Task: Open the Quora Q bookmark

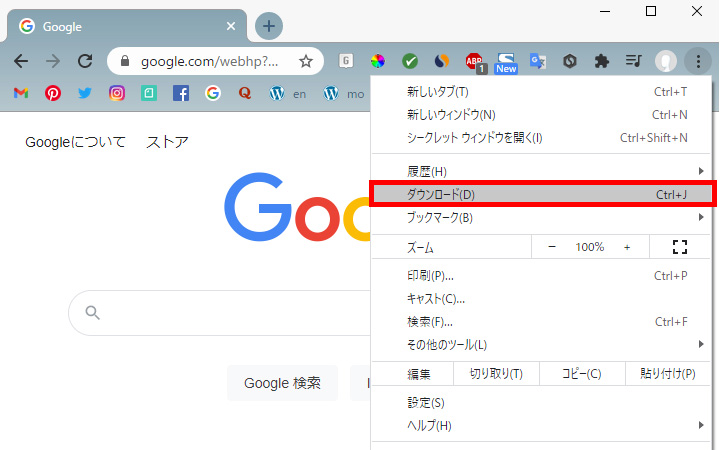Action: tap(245, 93)
